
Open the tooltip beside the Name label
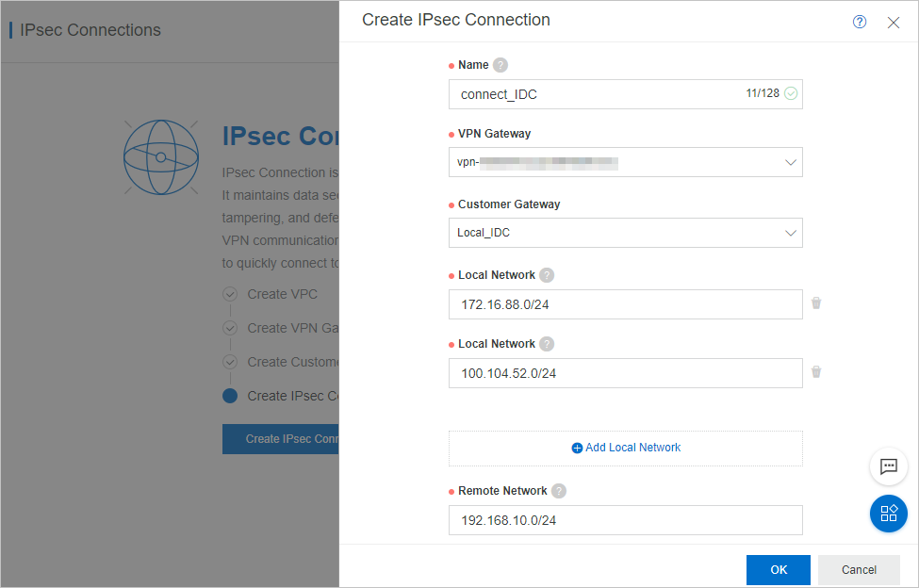click(500, 64)
